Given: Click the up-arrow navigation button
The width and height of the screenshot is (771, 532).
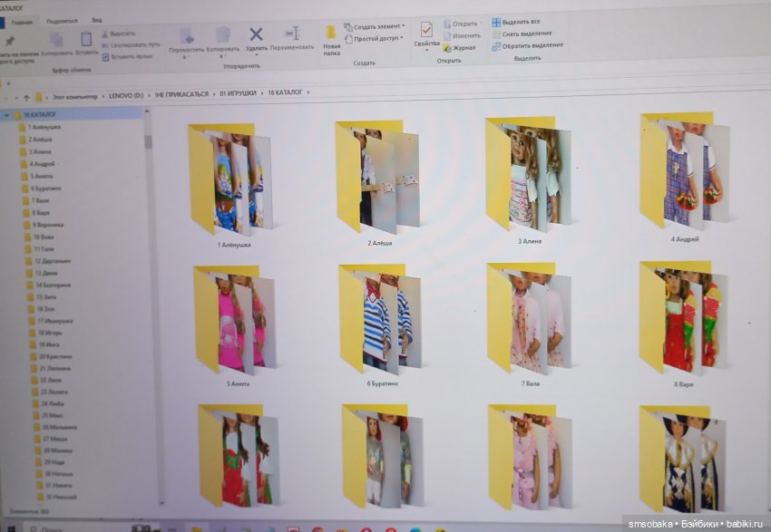Looking at the screenshot, I should [26, 94].
